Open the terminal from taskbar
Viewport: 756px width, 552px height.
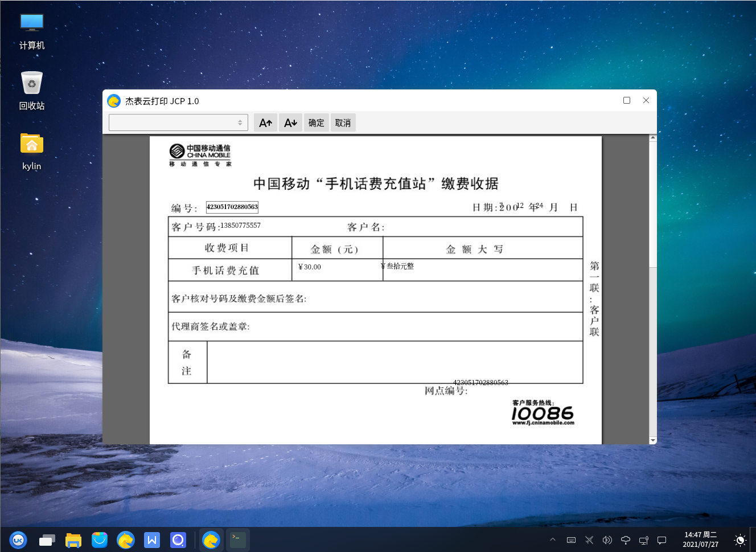click(x=238, y=539)
